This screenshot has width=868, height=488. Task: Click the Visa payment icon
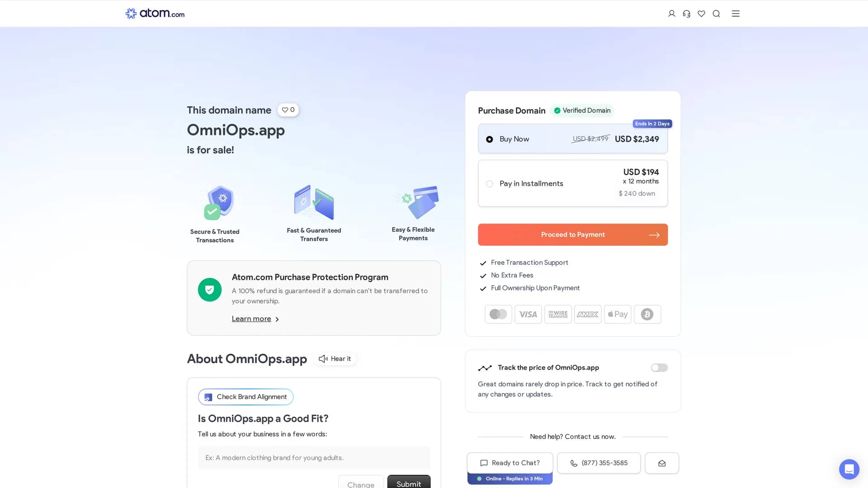(528, 314)
